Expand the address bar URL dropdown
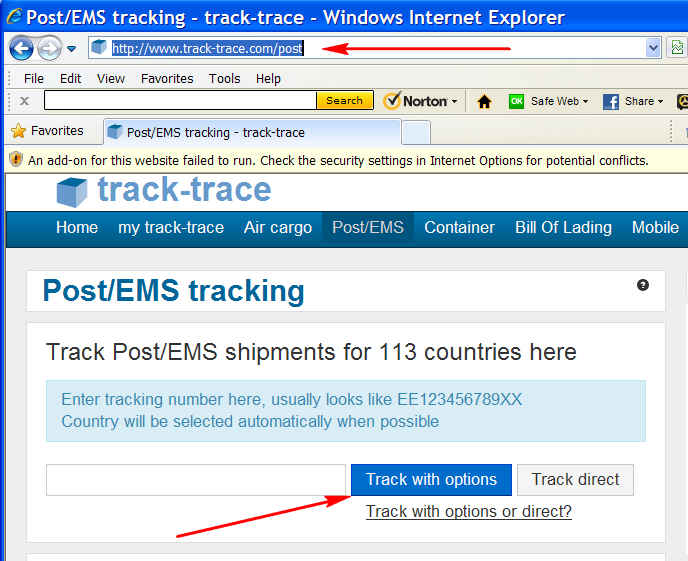This screenshot has height=561, width=688. (653, 47)
